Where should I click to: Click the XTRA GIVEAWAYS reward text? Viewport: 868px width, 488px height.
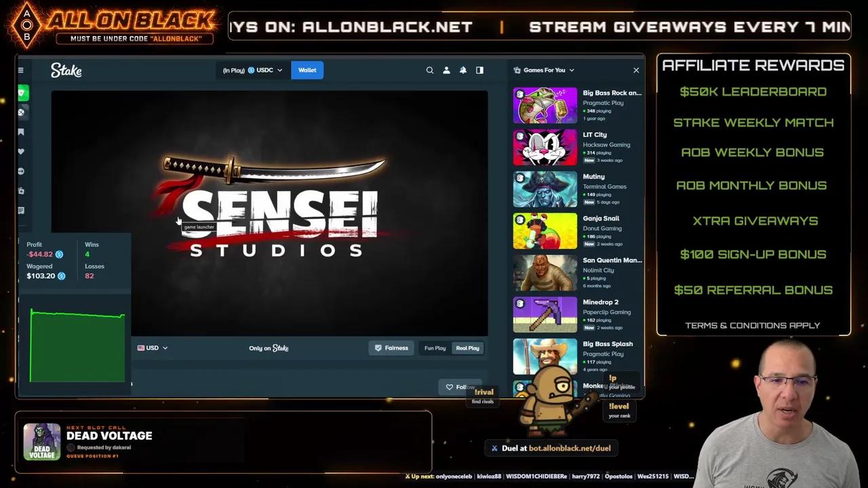point(755,221)
